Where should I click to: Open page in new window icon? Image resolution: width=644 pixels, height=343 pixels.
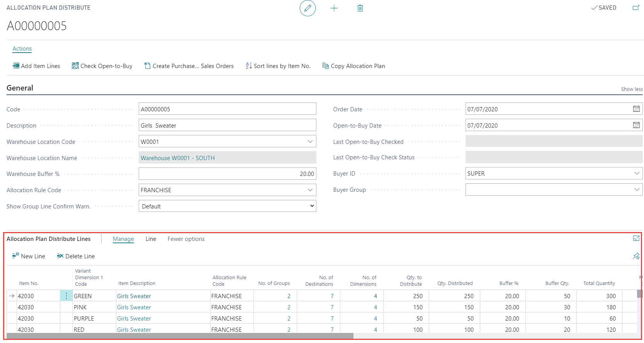click(x=636, y=8)
